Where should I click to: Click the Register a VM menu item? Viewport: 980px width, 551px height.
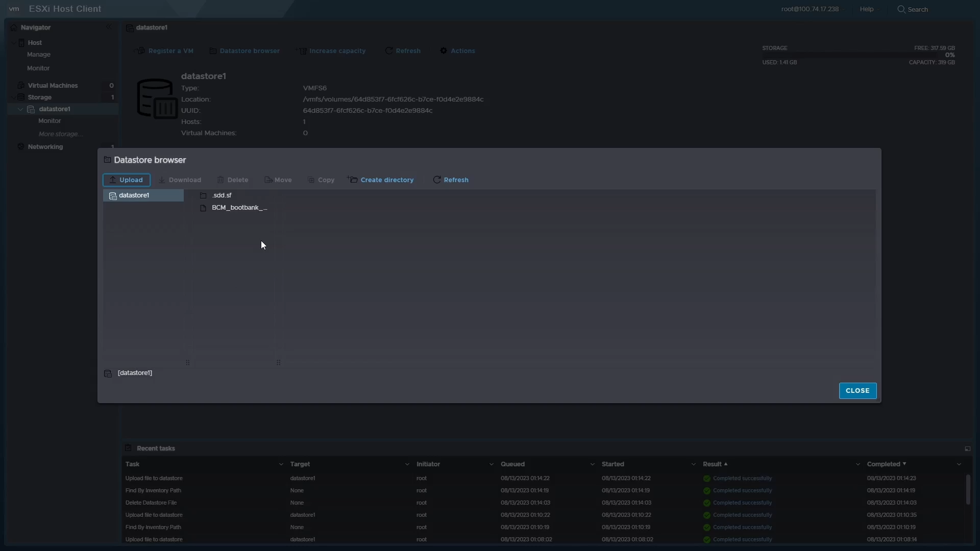tap(170, 51)
